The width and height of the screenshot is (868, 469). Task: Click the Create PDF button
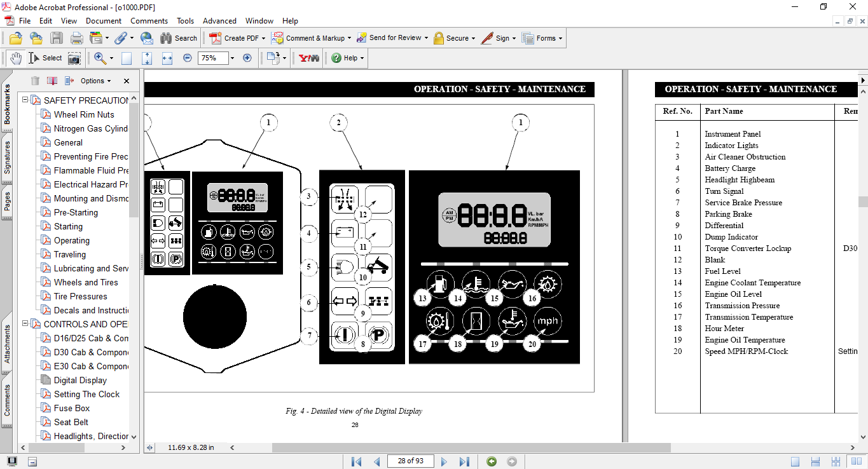pos(235,38)
